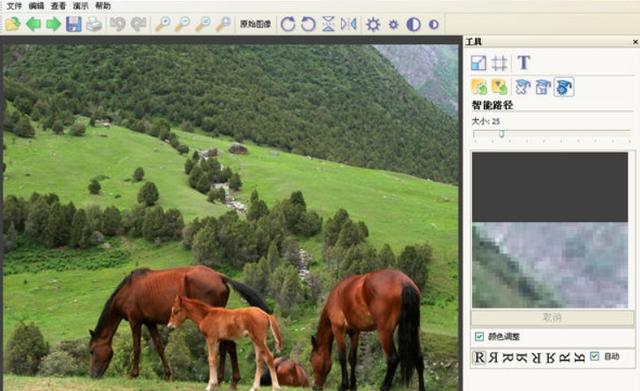Open the 文件 menu
The height and width of the screenshot is (391, 640).
click(x=14, y=6)
